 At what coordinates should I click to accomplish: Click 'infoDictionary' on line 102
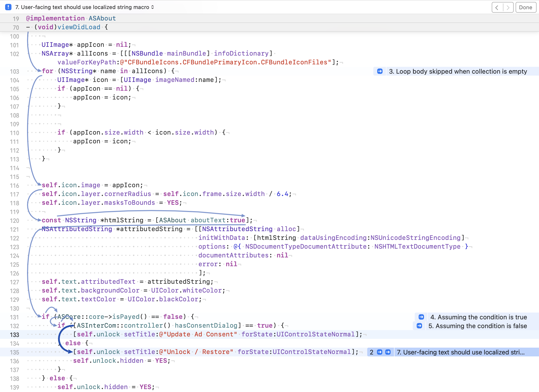pos(241,53)
